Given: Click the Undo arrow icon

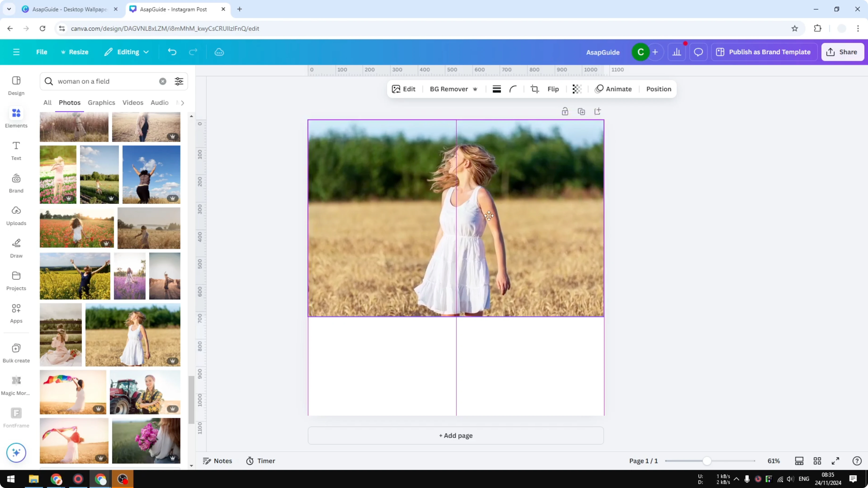Looking at the screenshot, I should [172, 52].
